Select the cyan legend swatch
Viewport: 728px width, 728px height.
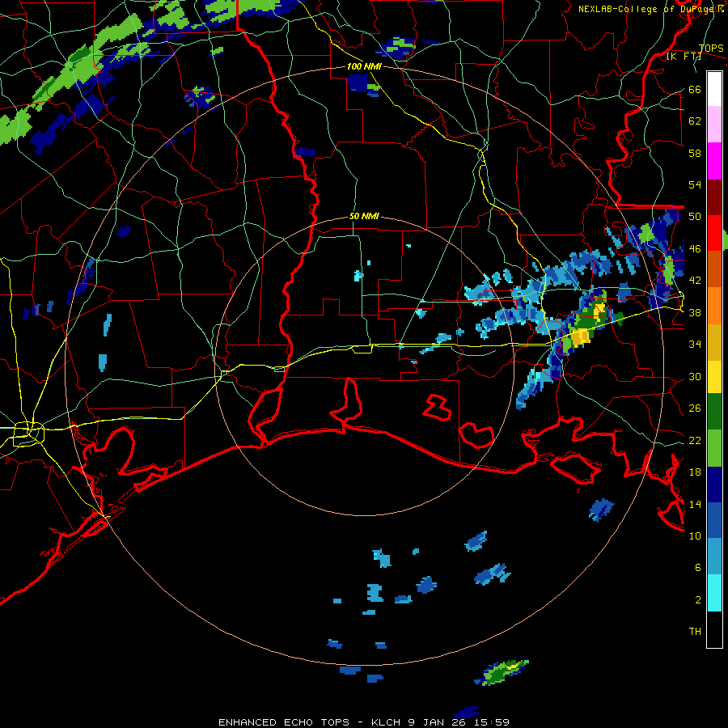pos(714,593)
